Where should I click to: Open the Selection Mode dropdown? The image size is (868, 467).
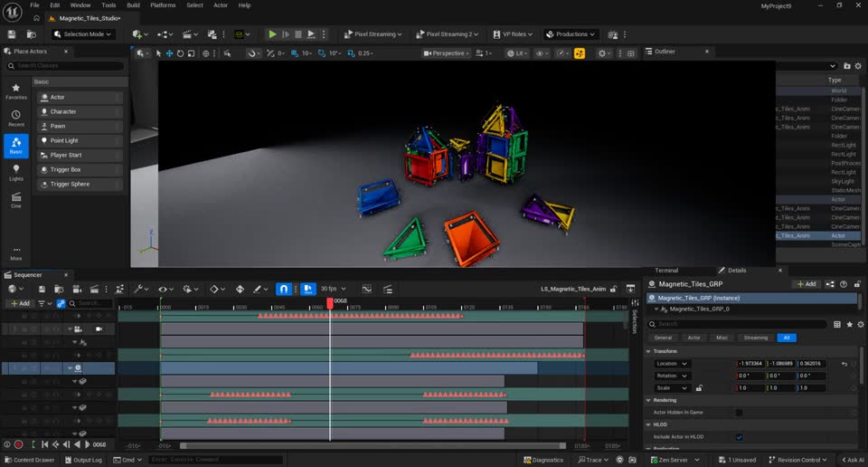(x=82, y=34)
